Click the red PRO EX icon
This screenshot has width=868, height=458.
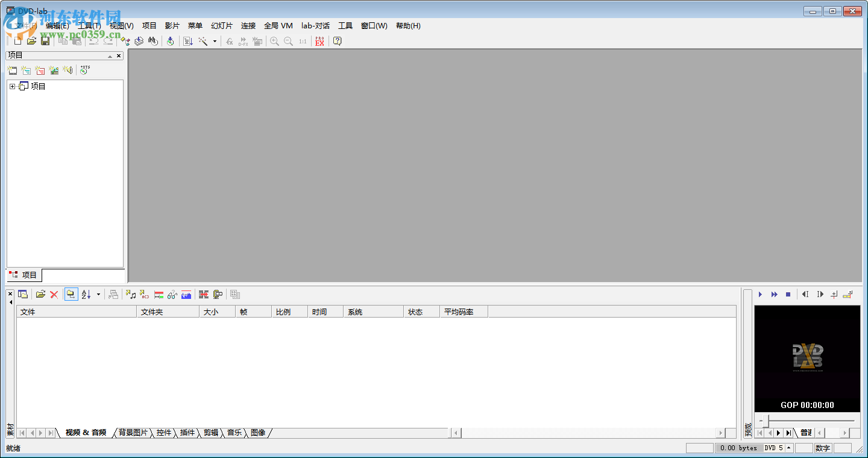319,41
